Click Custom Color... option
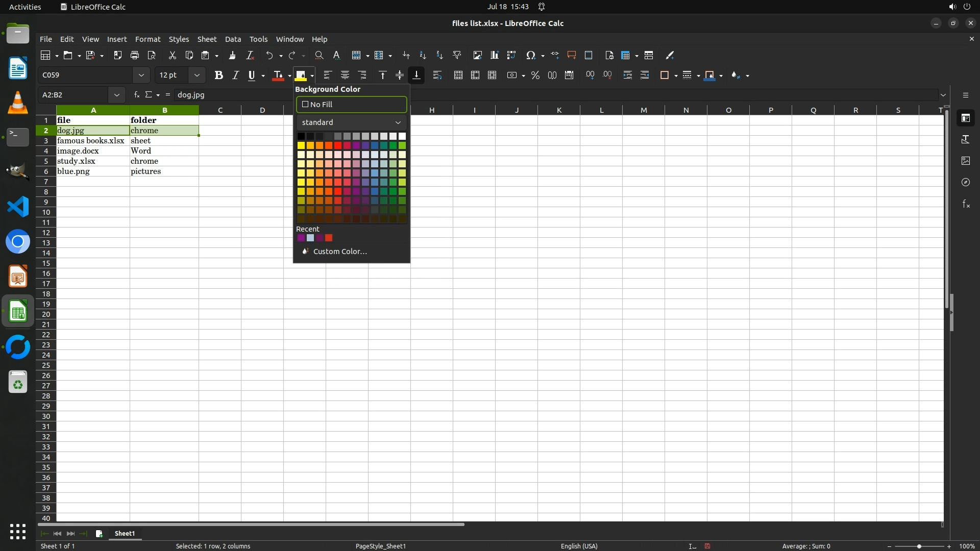Viewport: 980px width, 551px height. pos(339,252)
